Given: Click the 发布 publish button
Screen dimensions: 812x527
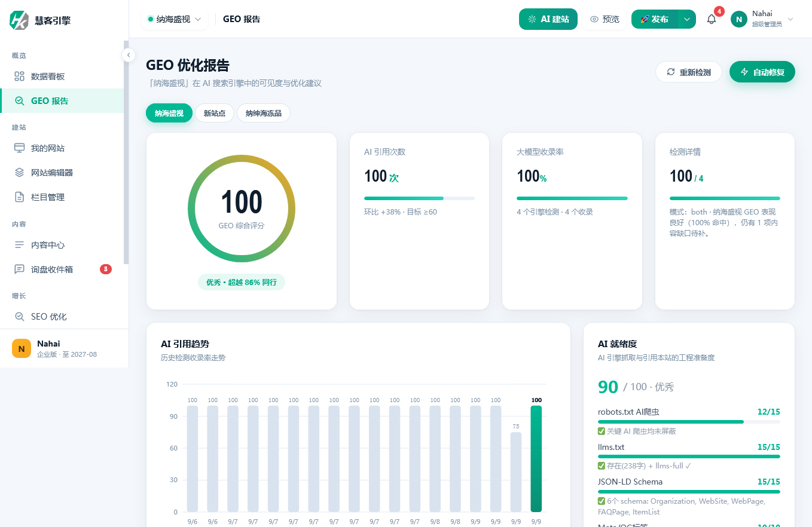Looking at the screenshot, I should [x=655, y=19].
